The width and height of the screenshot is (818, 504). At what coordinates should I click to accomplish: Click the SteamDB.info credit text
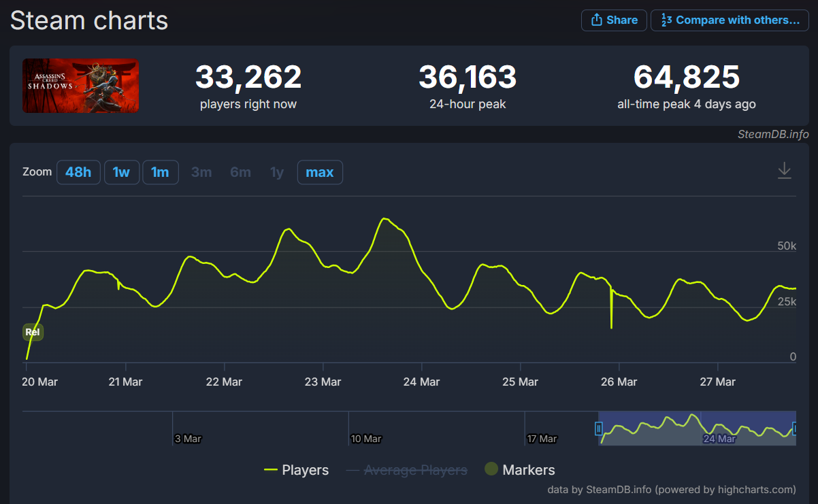point(773,134)
